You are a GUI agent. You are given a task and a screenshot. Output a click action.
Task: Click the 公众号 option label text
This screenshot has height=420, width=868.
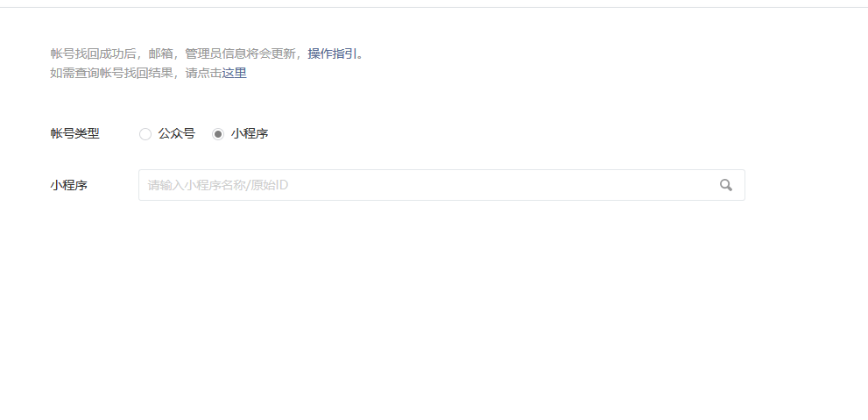pyautogui.click(x=177, y=133)
